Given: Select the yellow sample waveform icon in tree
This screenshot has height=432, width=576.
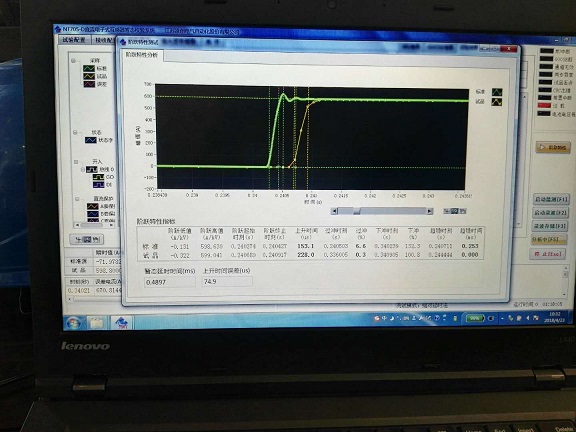Looking at the screenshot, I should click(x=89, y=76).
